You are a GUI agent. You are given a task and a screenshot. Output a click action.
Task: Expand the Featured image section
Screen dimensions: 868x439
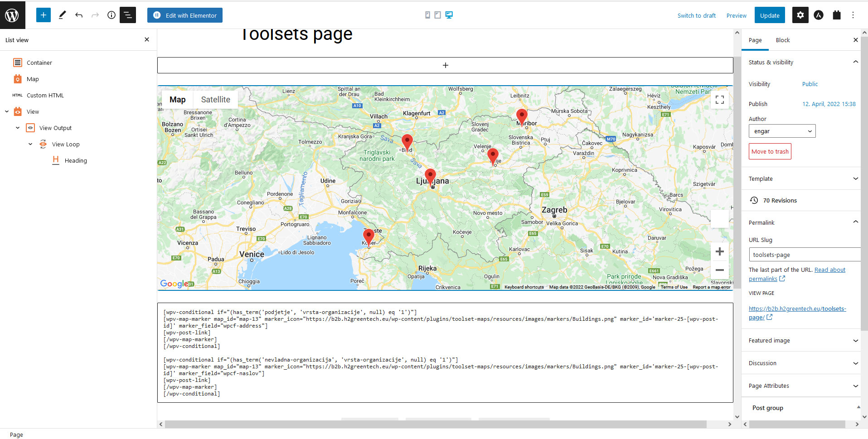pos(800,340)
